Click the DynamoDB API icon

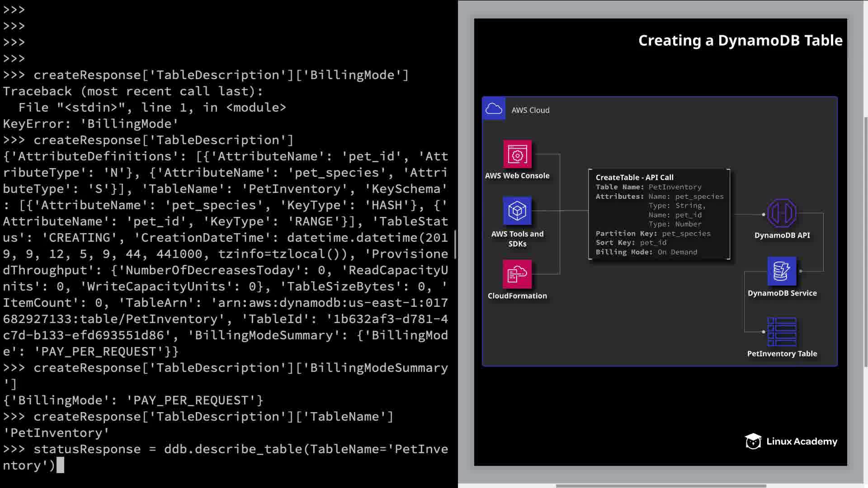click(782, 213)
